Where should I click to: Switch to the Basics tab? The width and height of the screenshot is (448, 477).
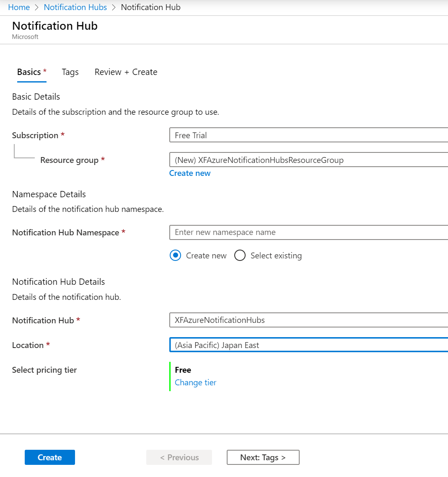(x=32, y=72)
